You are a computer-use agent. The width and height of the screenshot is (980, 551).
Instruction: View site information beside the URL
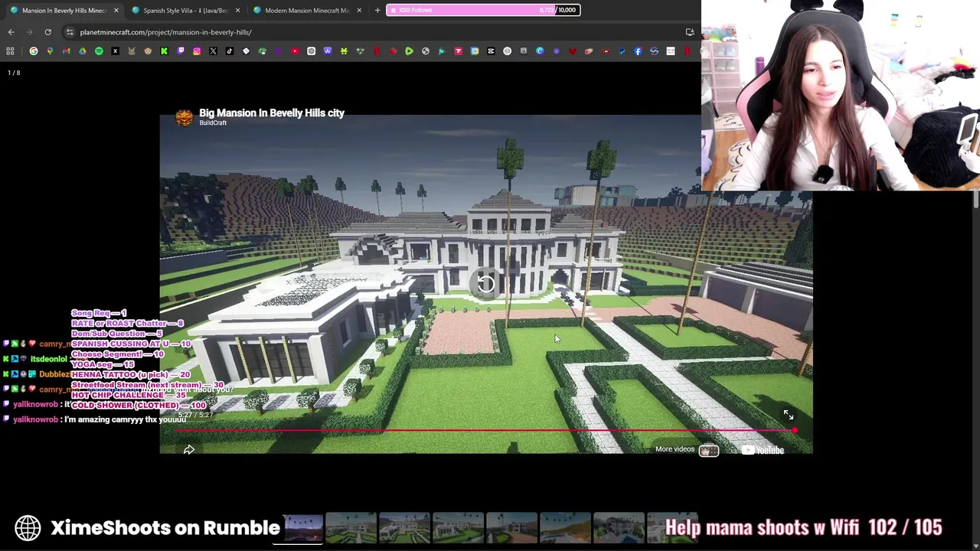coord(70,32)
